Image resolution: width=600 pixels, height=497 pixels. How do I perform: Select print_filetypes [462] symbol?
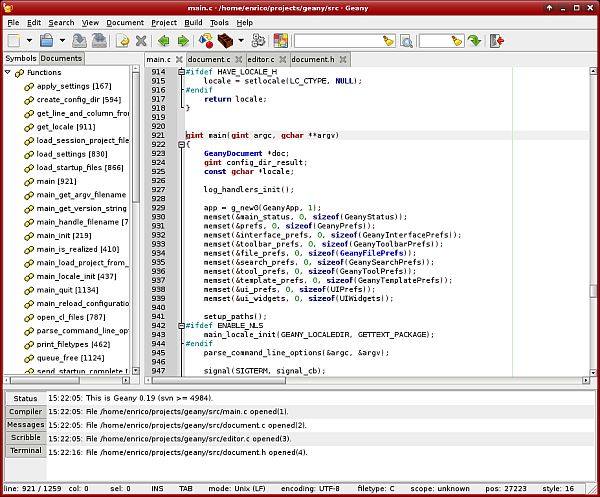pos(73,344)
